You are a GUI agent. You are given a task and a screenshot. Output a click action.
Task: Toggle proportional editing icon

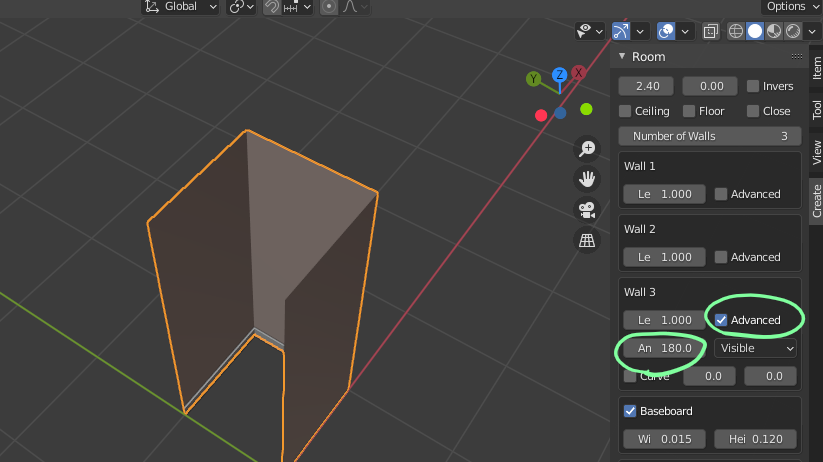[329, 6]
